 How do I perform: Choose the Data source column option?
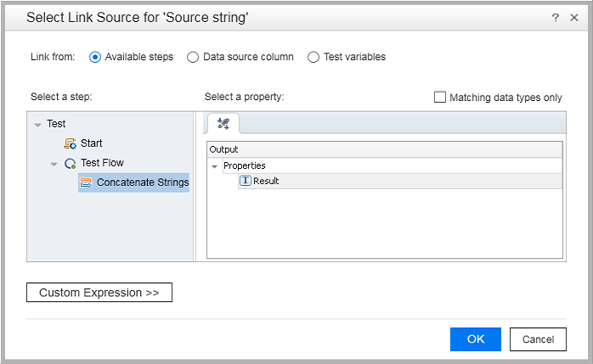[x=193, y=57]
